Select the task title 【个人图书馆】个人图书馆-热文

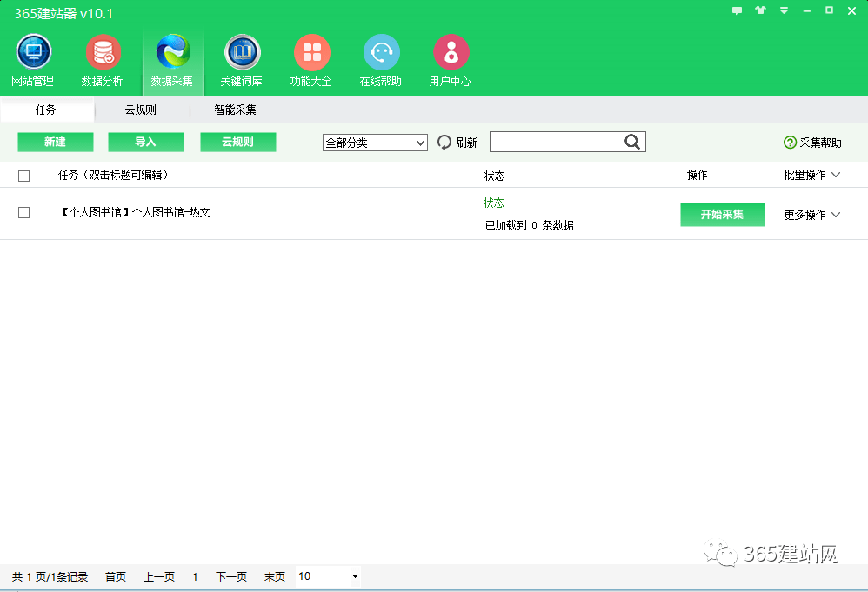tap(134, 212)
